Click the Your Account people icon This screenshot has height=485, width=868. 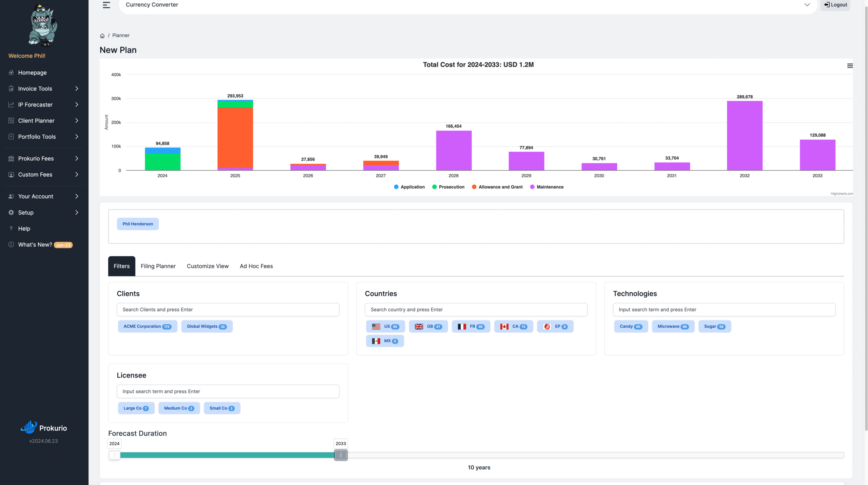click(x=11, y=196)
